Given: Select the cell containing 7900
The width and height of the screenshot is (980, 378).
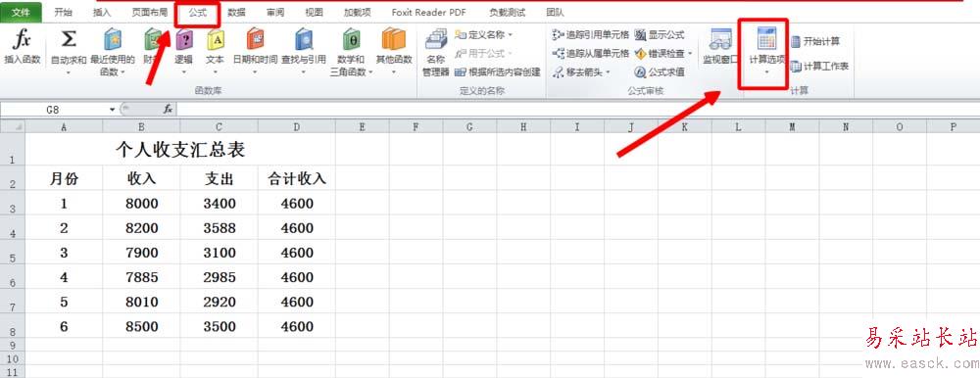Looking at the screenshot, I should pyautogui.click(x=142, y=253).
